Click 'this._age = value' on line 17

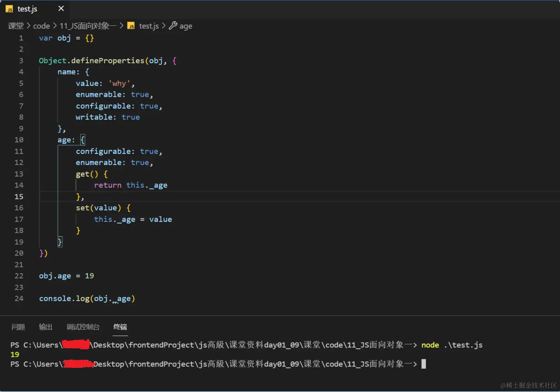click(133, 219)
